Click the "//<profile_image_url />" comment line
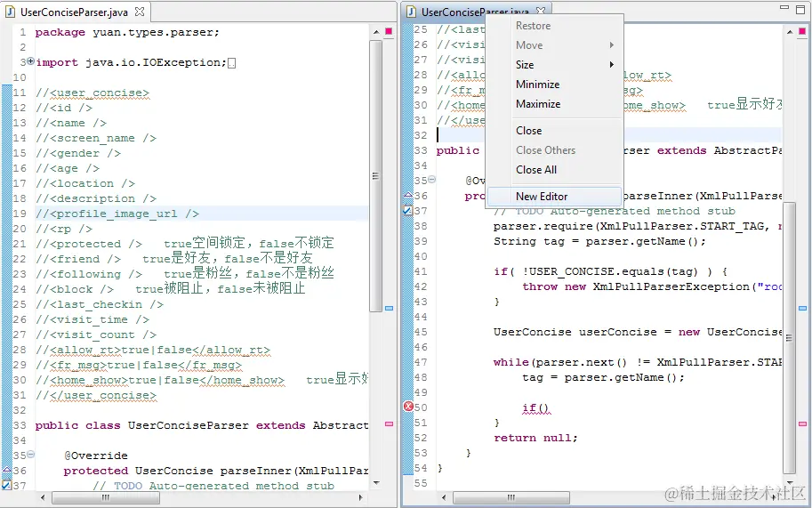This screenshot has height=508, width=812. (x=117, y=214)
